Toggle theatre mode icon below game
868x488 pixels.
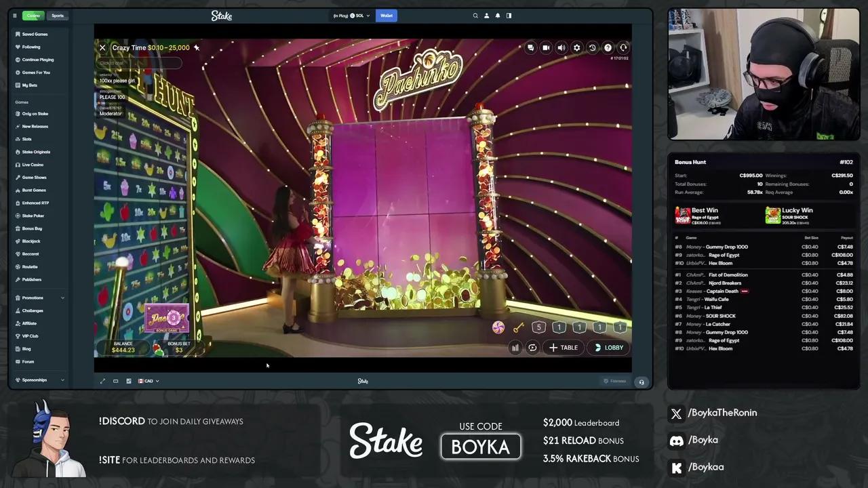click(x=115, y=381)
